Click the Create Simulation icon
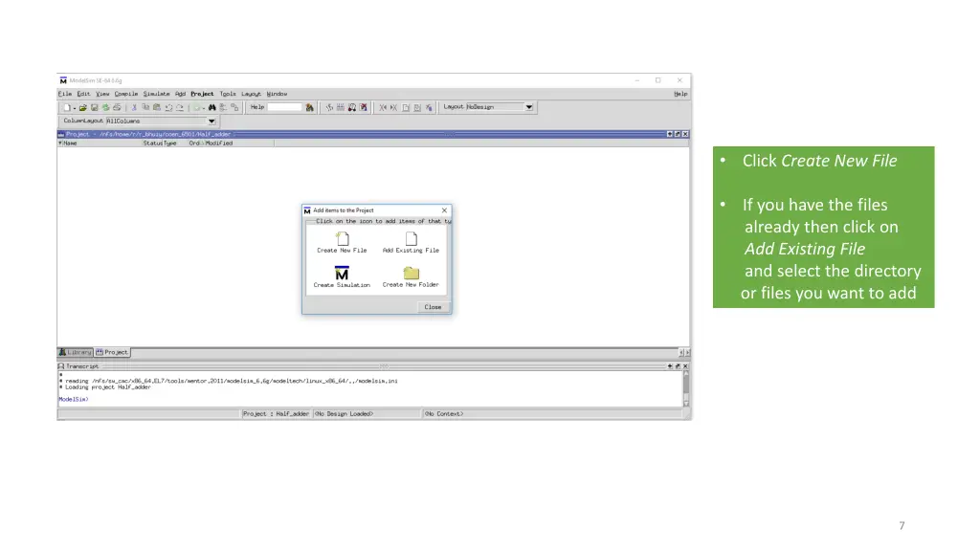980x551 pixels. click(x=342, y=273)
